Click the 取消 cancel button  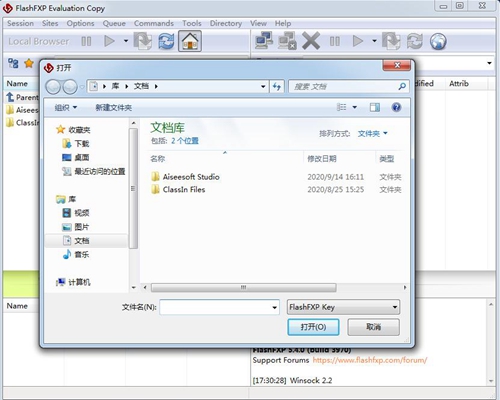373,327
